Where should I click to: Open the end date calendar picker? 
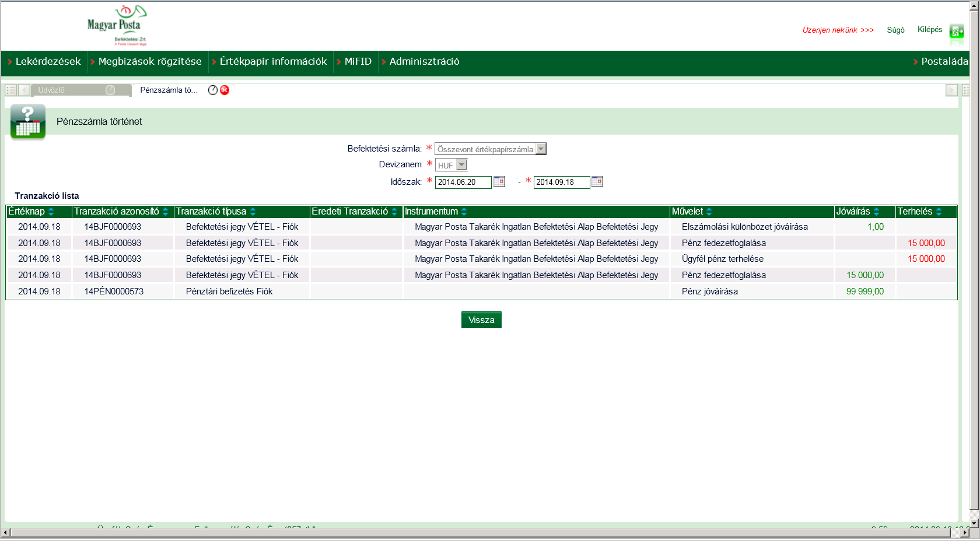click(597, 181)
